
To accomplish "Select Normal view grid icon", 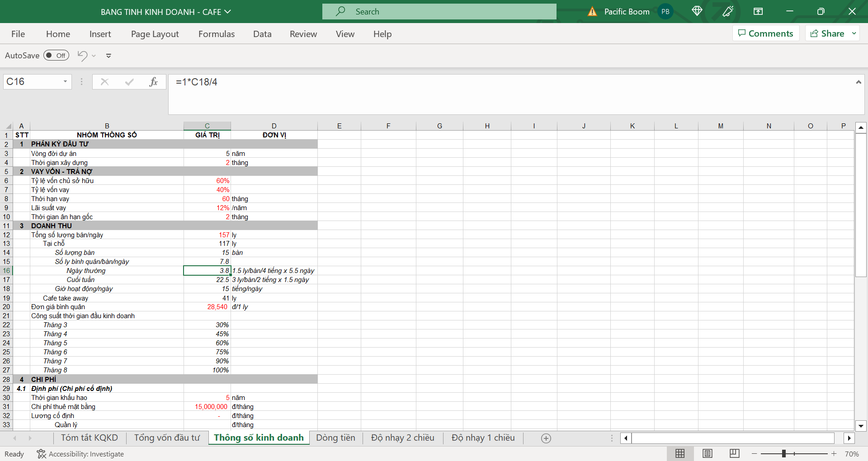I will click(x=680, y=453).
